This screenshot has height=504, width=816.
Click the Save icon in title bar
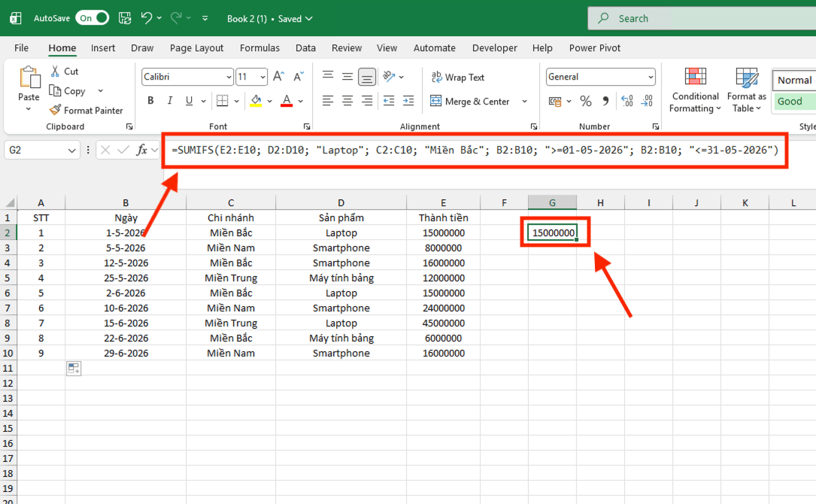[x=125, y=18]
